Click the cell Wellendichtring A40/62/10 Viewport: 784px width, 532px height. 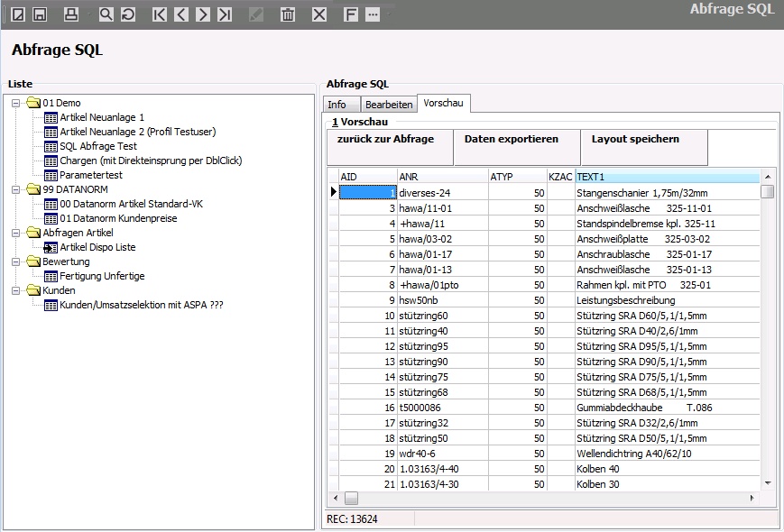[x=668, y=454]
